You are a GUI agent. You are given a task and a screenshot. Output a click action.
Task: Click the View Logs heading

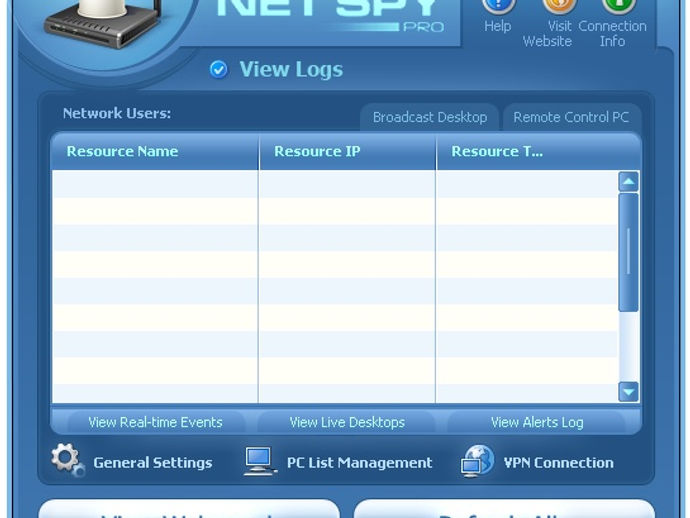tap(291, 70)
